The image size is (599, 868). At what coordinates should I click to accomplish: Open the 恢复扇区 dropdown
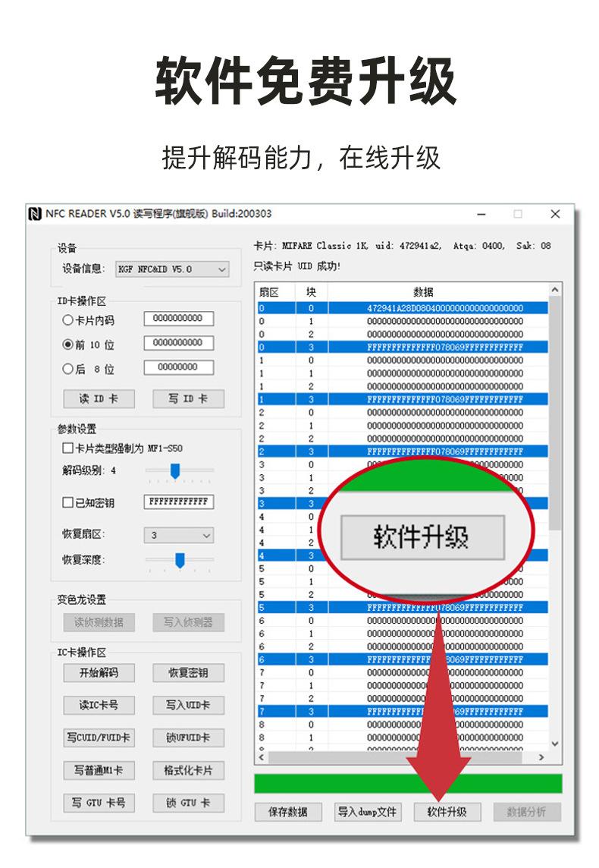(x=179, y=536)
